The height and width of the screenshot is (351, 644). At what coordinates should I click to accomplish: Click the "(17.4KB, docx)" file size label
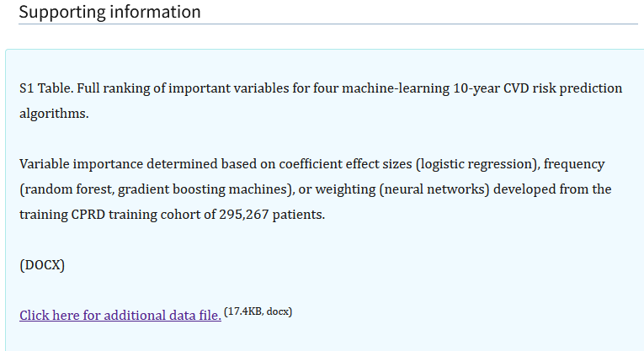(258, 312)
